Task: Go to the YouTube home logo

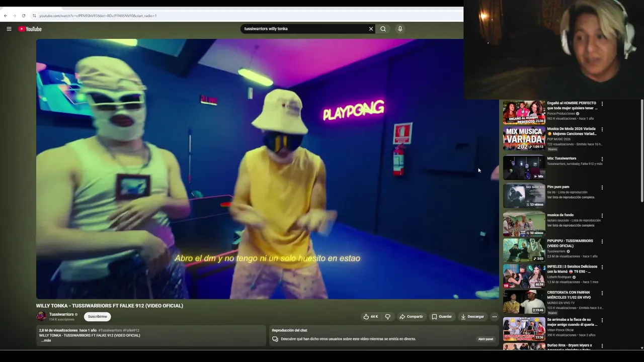Action: (30, 29)
